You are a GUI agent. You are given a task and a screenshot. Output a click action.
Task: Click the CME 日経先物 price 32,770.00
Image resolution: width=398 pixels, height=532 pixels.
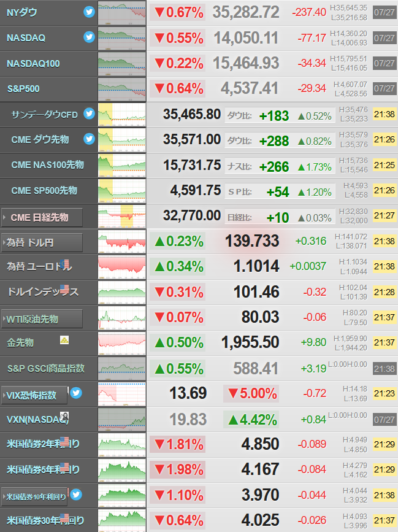[x=192, y=216]
